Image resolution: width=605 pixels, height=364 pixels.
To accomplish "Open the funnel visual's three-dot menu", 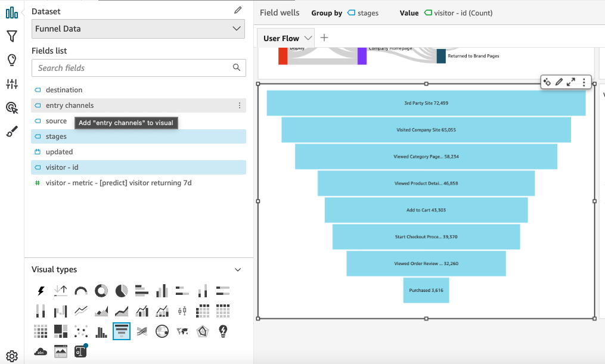I will click(583, 82).
